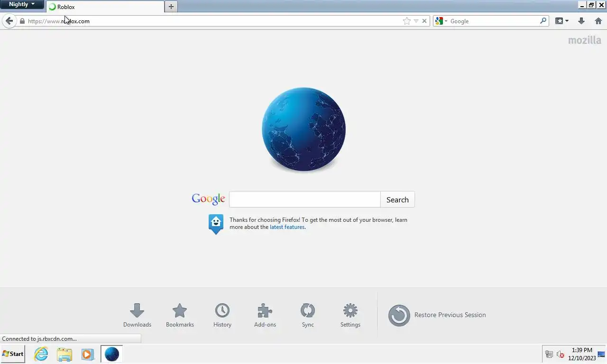This screenshot has height=364, width=607.
Task: Launch Internet Explorer from the taskbar
Action: 41,354
